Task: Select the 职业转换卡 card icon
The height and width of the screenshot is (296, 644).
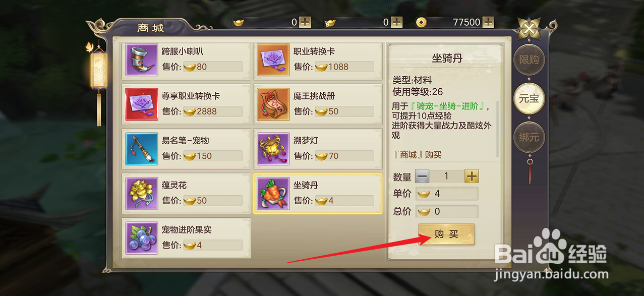Action: pyautogui.click(x=273, y=60)
